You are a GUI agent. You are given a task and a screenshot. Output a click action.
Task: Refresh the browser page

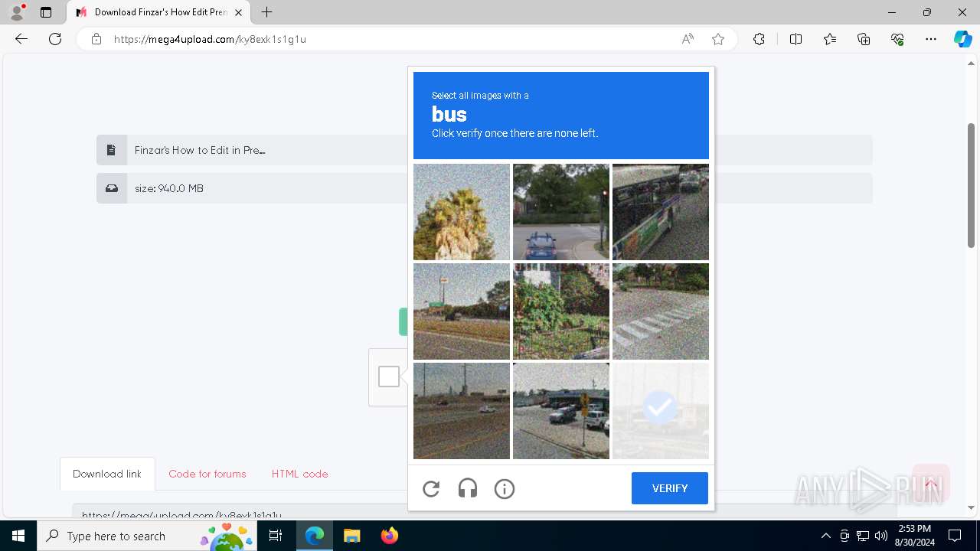pos(55,39)
